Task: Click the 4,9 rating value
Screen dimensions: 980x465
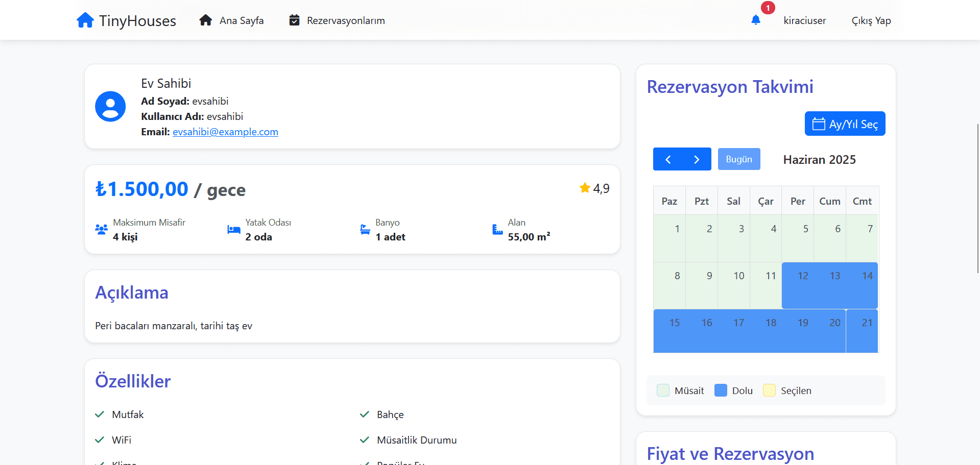Action: tap(601, 188)
